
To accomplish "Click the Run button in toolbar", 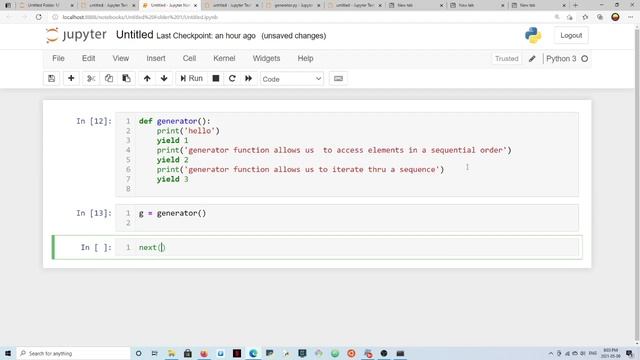I will (x=191, y=78).
